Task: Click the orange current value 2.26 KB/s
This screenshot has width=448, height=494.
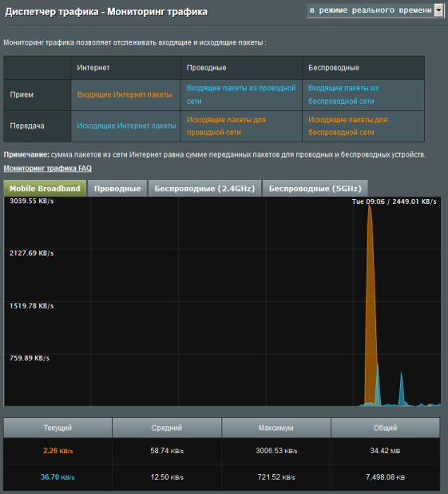Action: [x=58, y=451]
